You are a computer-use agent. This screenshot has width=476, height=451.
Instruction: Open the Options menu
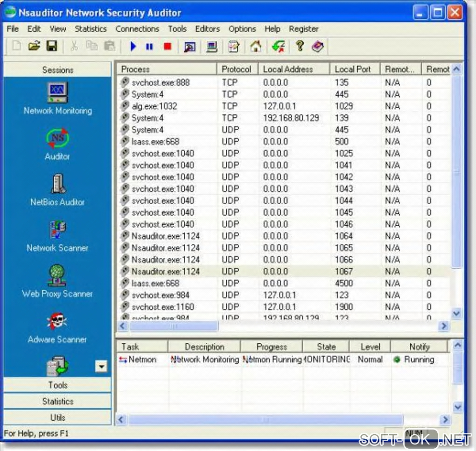click(x=242, y=29)
